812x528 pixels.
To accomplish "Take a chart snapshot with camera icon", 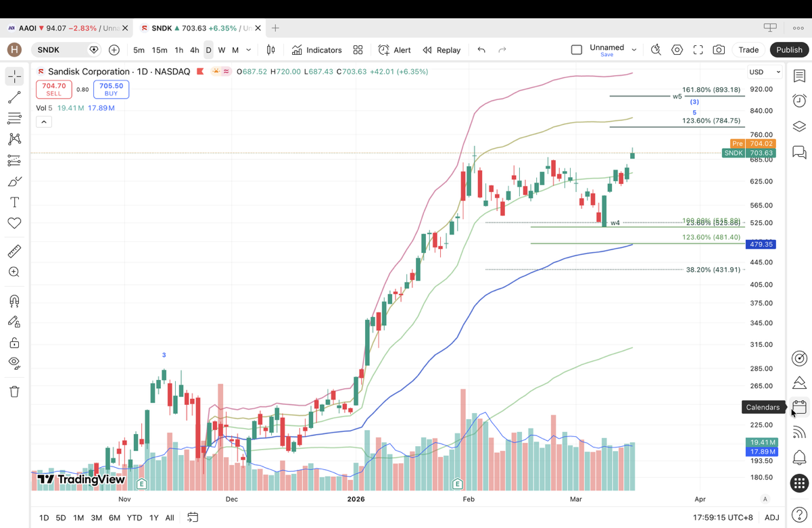I will coord(719,50).
